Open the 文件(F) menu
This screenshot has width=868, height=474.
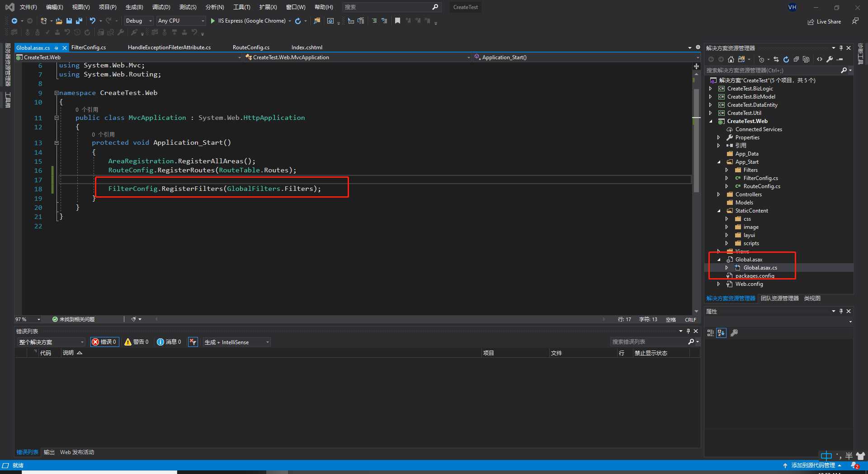click(x=28, y=7)
